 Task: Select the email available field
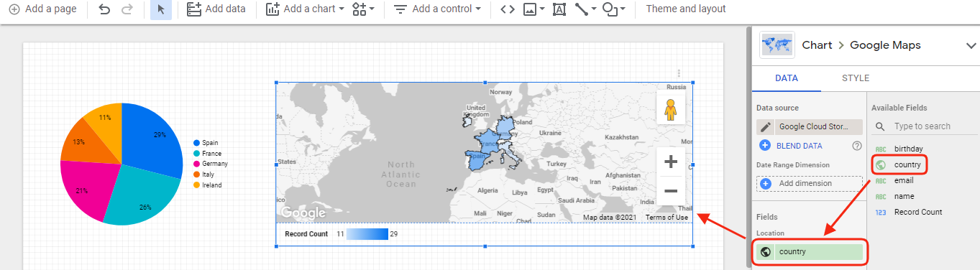click(x=904, y=180)
